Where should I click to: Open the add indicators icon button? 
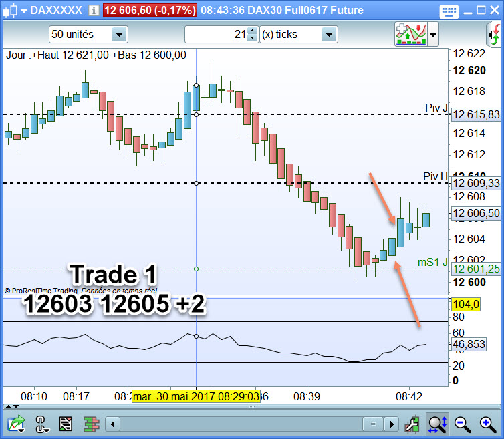click(x=411, y=34)
